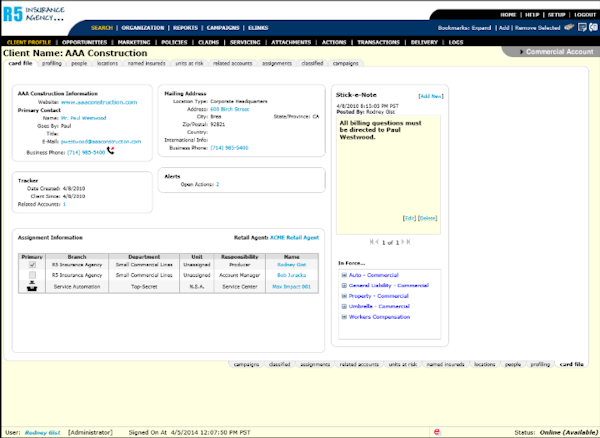Viewport: 600px width, 438px height.
Task: Open the Marketing section
Action: click(134, 42)
